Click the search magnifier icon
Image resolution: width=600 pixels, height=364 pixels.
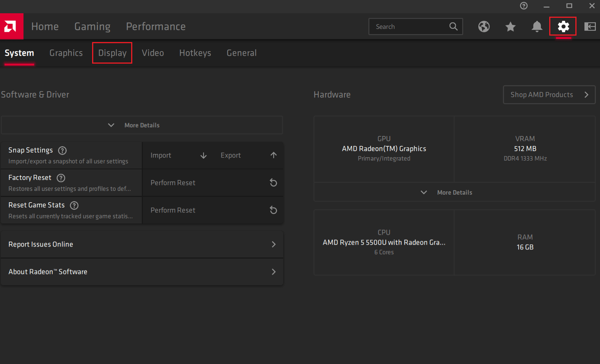pos(453,27)
